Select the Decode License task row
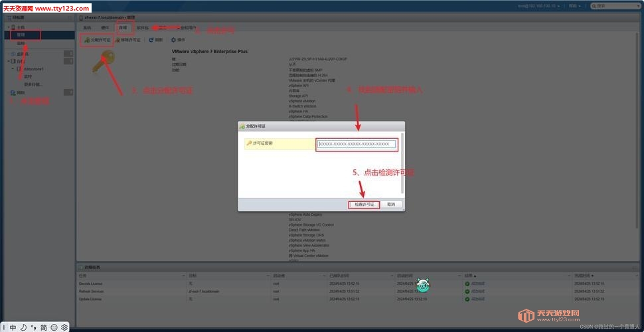Screen dimensions: 644x332 [x=359, y=284]
